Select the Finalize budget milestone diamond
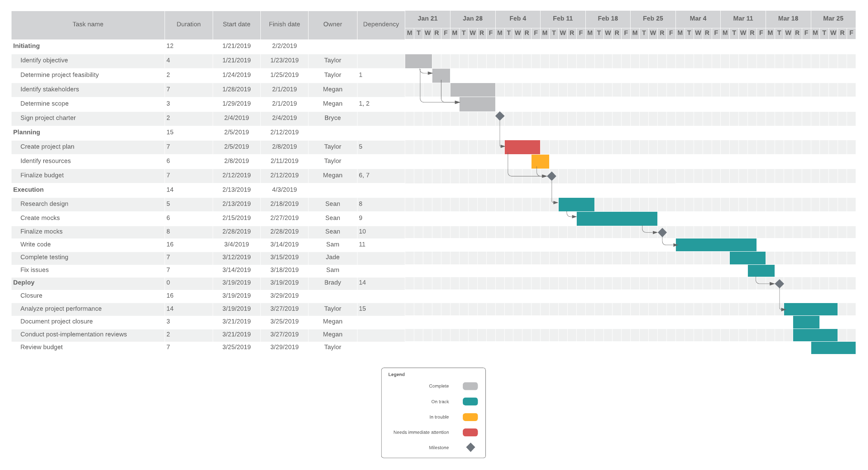 [x=552, y=176]
